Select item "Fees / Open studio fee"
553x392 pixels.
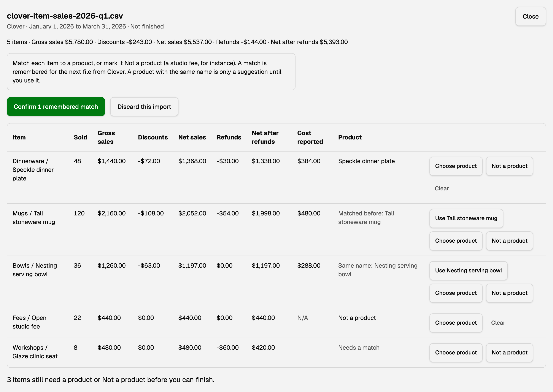tap(29, 322)
